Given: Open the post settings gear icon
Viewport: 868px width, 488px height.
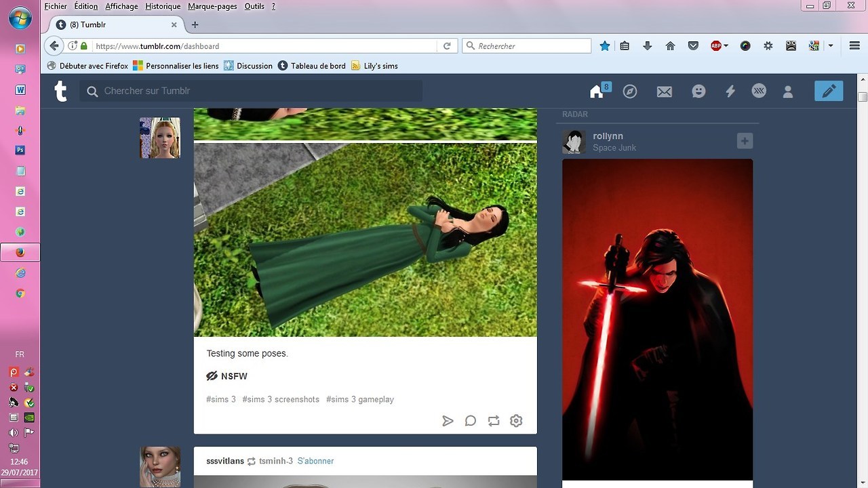Looking at the screenshot, I should (516, 421).
